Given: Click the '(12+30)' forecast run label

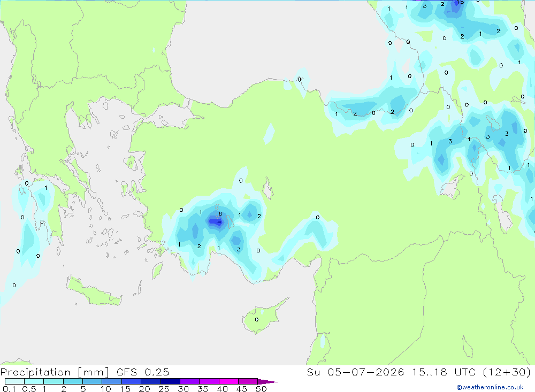Looking at the screenshot, I should (x=507, y=372).
